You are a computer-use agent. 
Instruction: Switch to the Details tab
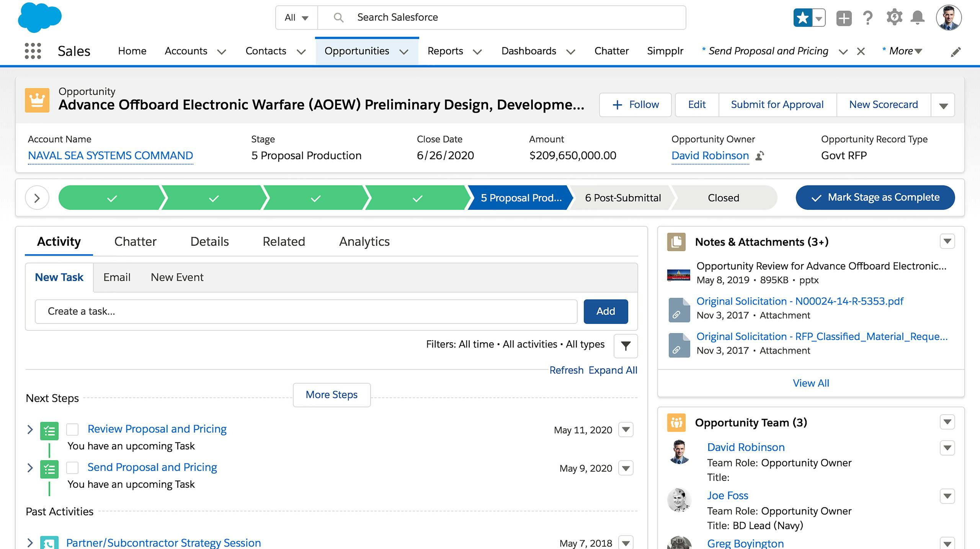click(x=209, y=242)
